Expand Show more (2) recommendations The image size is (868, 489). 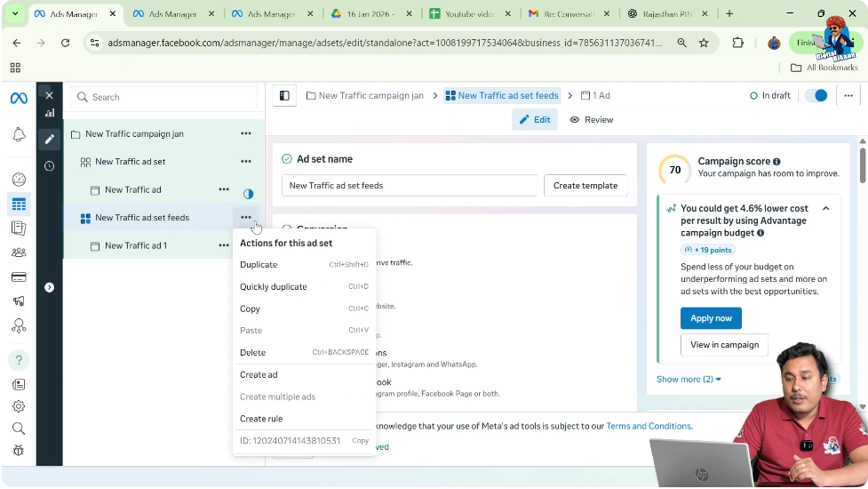pyautogui.click(x=689, y=379)
